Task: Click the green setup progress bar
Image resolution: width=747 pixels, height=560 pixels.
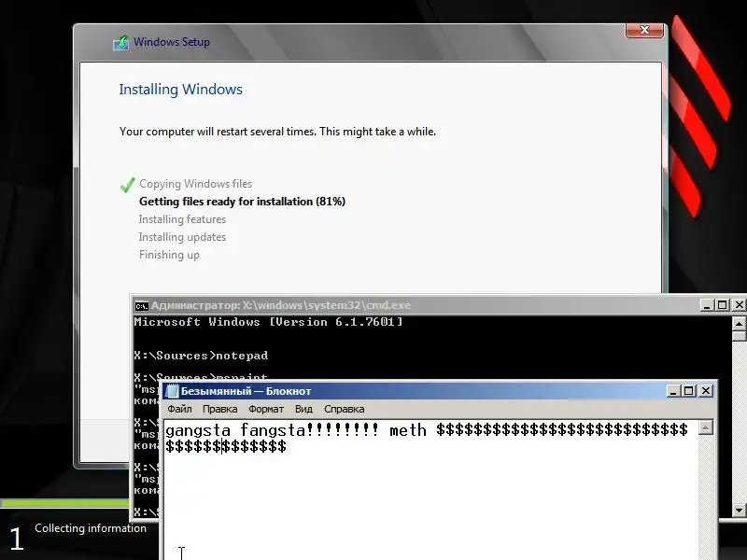Action: pyautogui.click(x=64, y=503)
